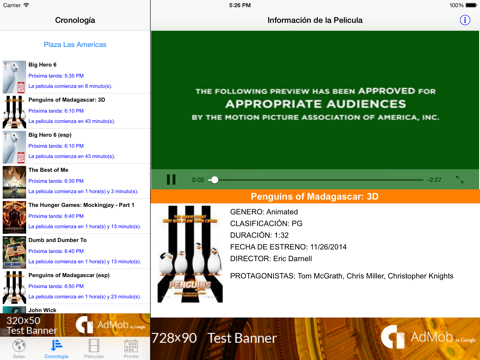Click the Big Hero 6 title text

[42, 65]
